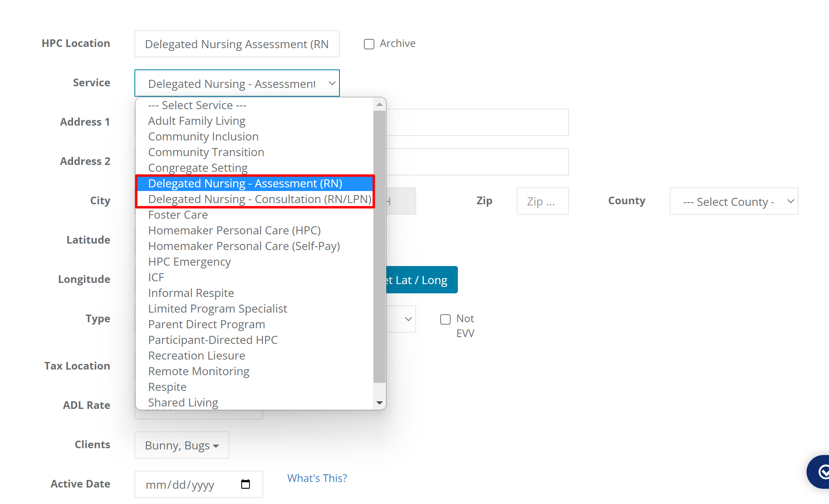Open the Clients dropdown showing Bunny, Bugs
The height and width of the screenshot is (504, 829).
(x=181, y=445)
